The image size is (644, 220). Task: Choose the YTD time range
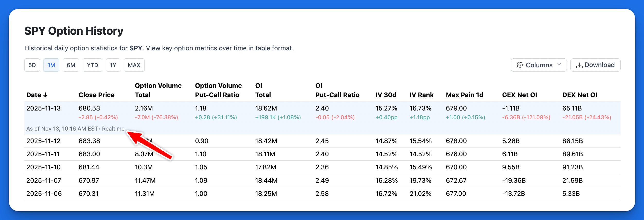[93, 65]
